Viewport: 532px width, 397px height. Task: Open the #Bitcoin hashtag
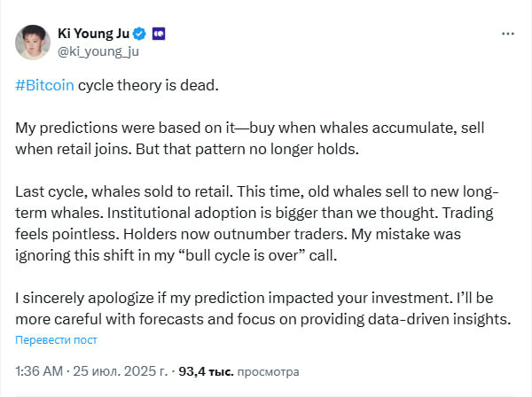pos(44,86)
